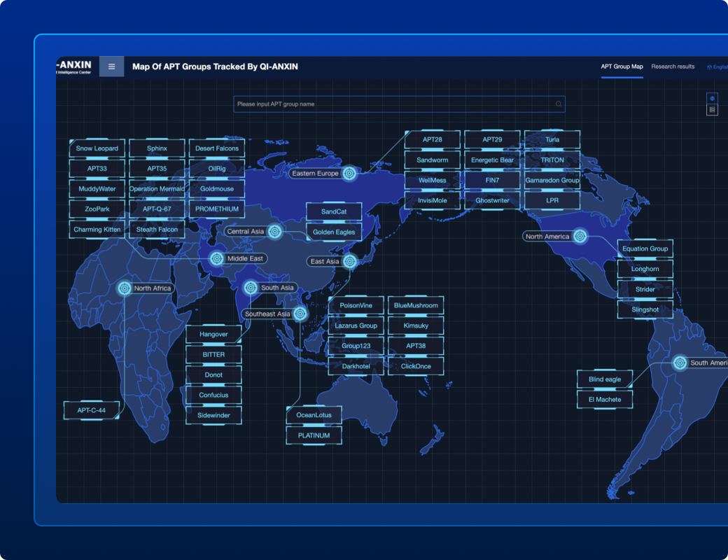Select the South America target marker
This screenshot has height=560, width=728.
click(x=679, y=363)
